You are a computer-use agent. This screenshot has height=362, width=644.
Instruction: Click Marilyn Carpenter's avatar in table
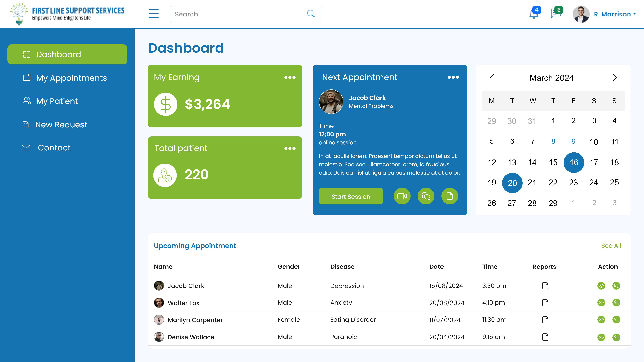(159, 320)
